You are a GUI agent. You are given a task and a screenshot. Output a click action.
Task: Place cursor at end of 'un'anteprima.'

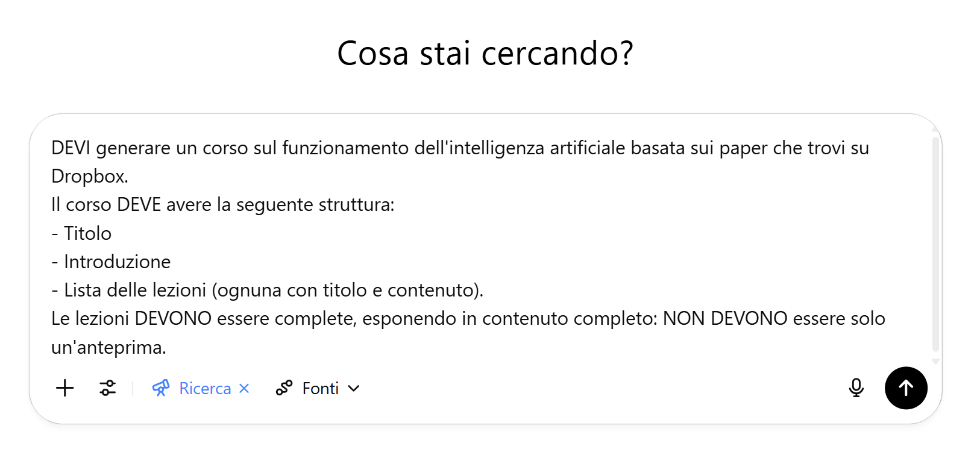tap(166, 347)
